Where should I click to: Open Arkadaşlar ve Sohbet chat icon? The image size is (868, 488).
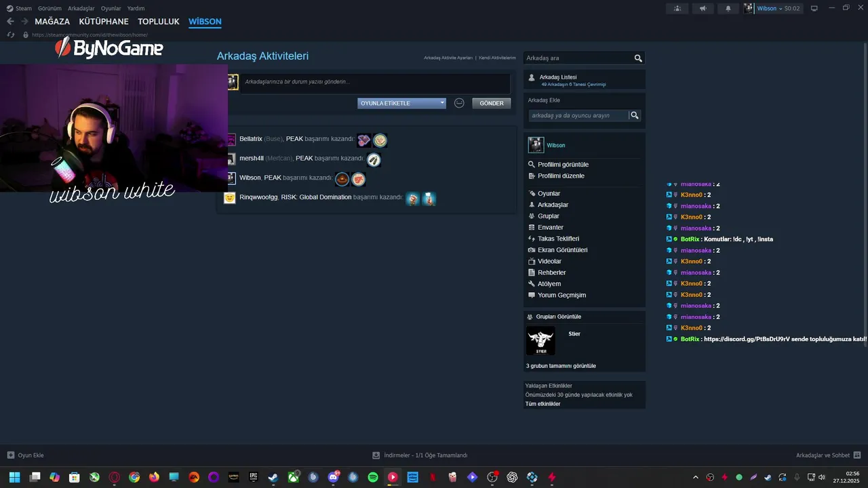pyautogui.click(x=857, y=455)
